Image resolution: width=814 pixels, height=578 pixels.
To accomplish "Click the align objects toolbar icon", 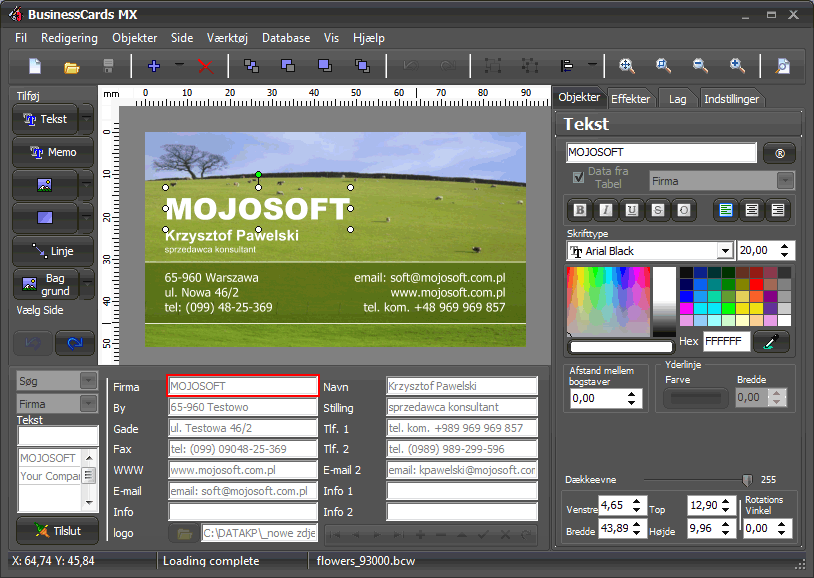I will pyautogui.click(x=567, y=66).
